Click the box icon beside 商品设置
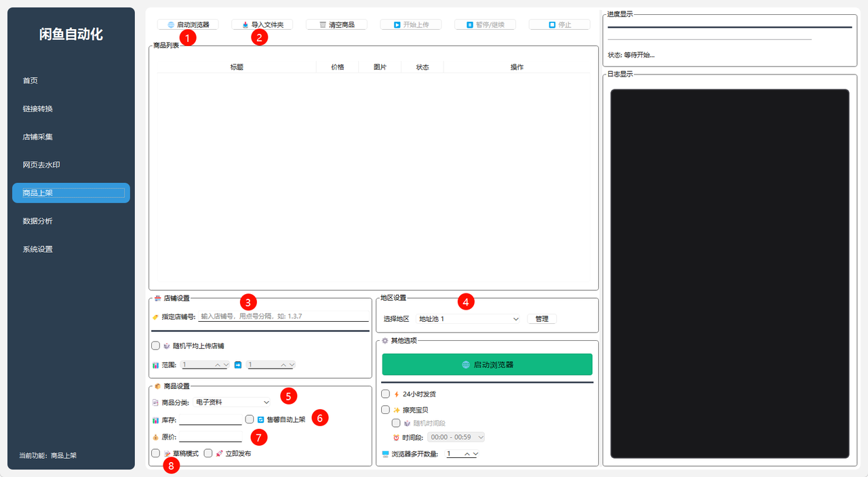The image size is (868, 477). point(157,386)
